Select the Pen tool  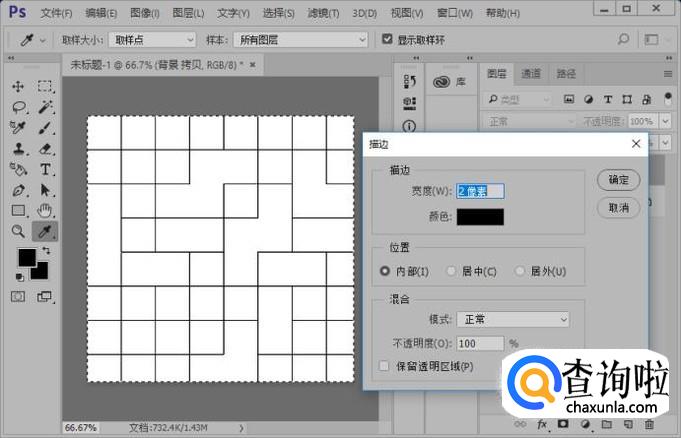tap(18, 190)
